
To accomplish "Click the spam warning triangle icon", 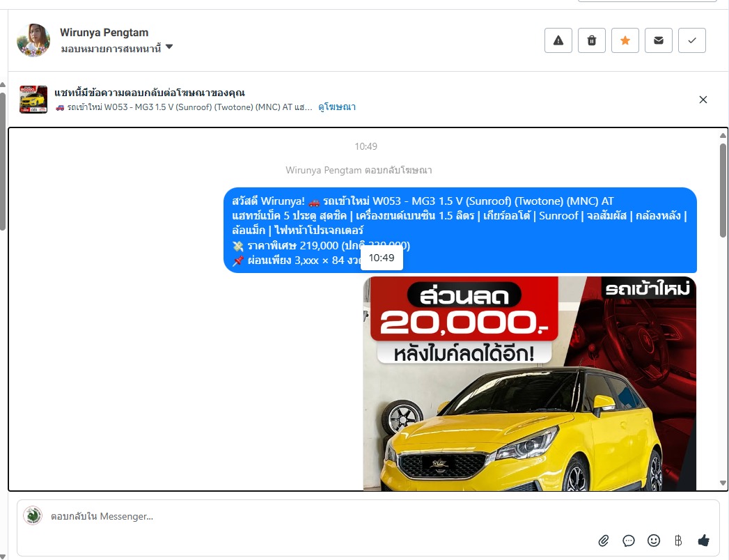I will pyautogui.click(x=558, y=40).
